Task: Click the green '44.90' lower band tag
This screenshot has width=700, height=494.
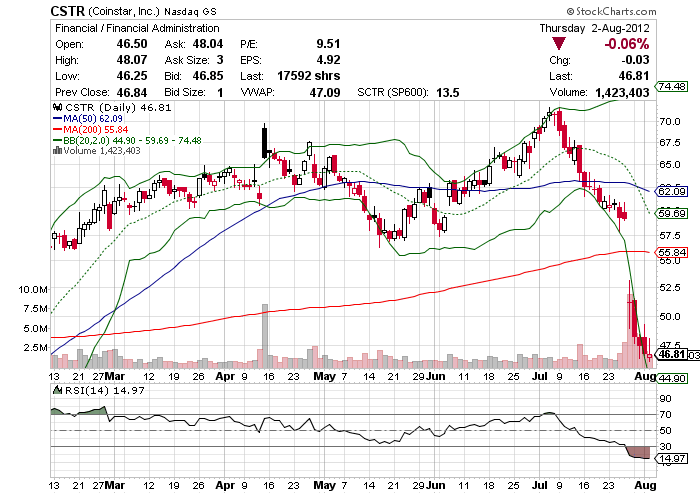Action: coord(672,378)
